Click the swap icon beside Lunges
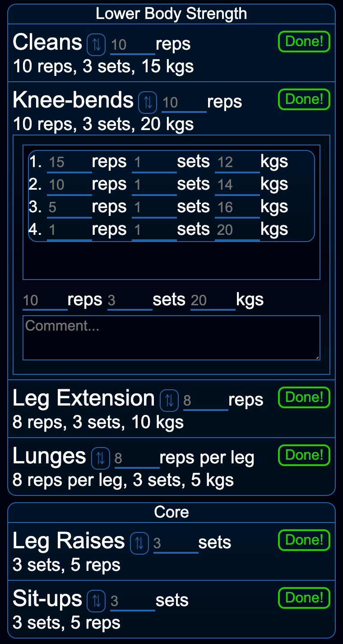This screenshot has width=343, height=644. tap(101, 458)
